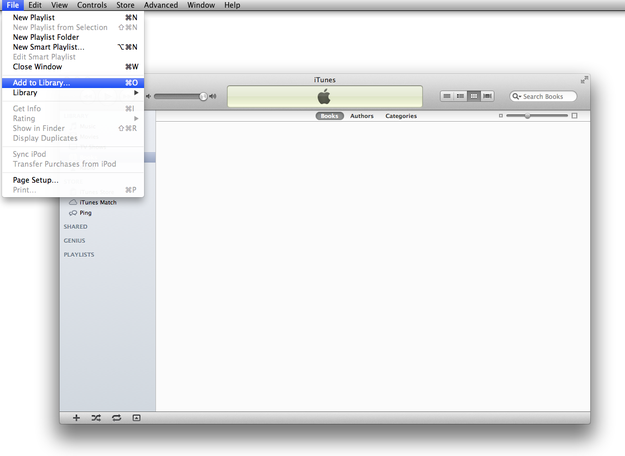Click the Search Books field
Viewport: 625px width, 456px height.
(543, 96)
